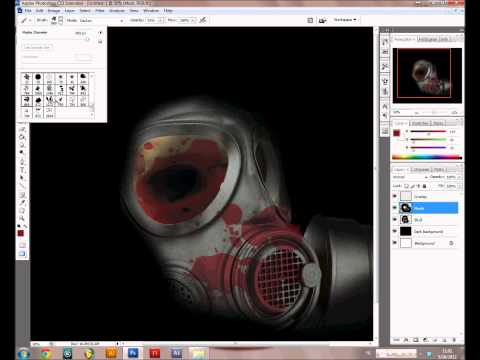Select the Type tool
The image size is (480, 360).
click(x=22, y=170)
